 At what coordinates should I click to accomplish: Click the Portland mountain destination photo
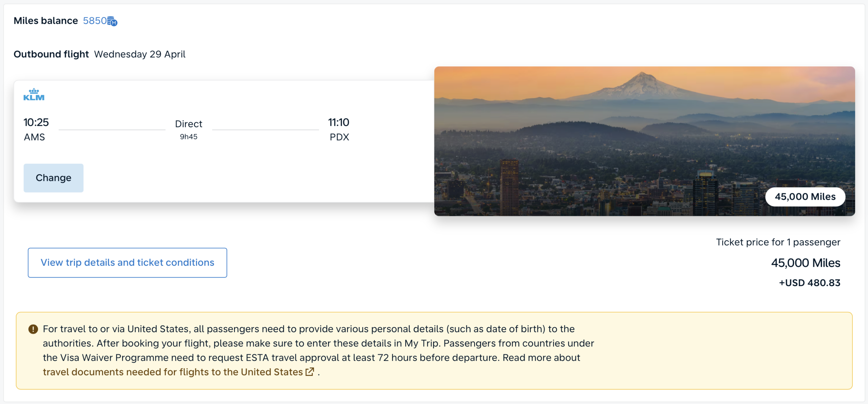pyautogui.click(x=610, y=136)
